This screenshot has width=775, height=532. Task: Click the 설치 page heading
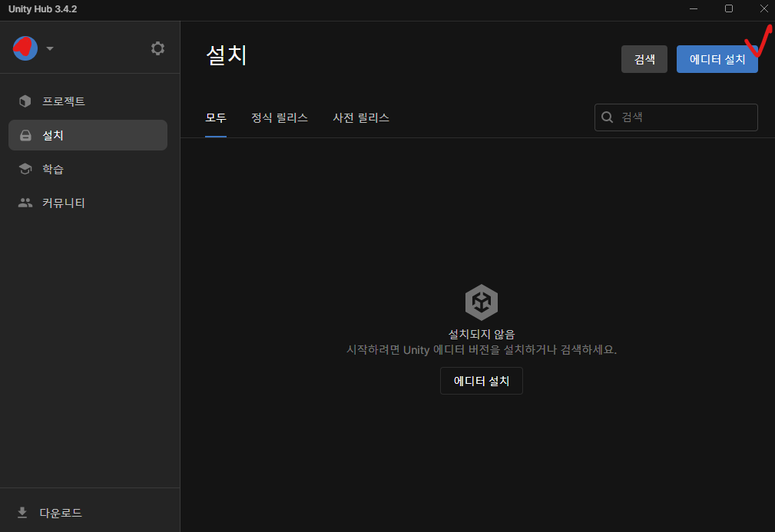click(227, 55)
